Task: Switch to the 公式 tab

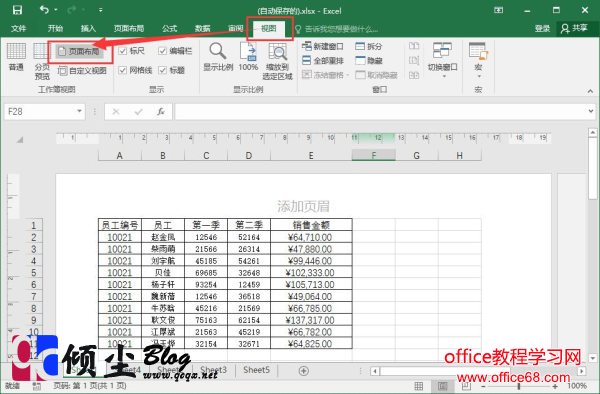Action: pyautogui.click(x=169, y=28)
